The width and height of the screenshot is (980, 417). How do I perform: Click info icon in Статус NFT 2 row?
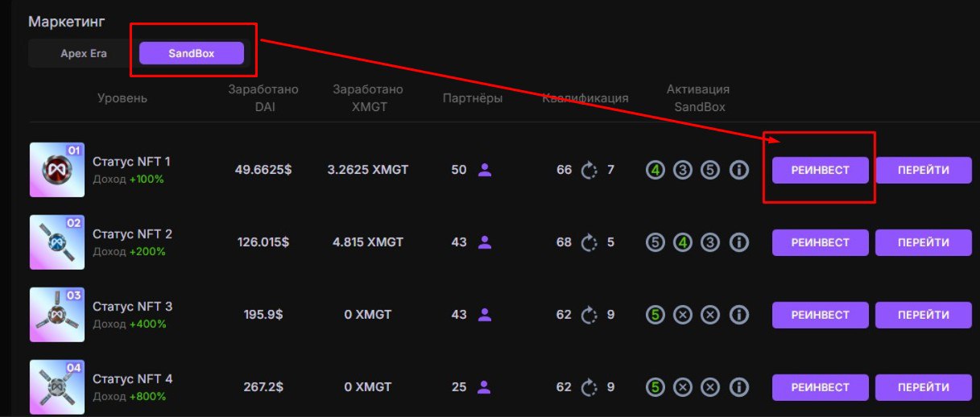point(738,243)
